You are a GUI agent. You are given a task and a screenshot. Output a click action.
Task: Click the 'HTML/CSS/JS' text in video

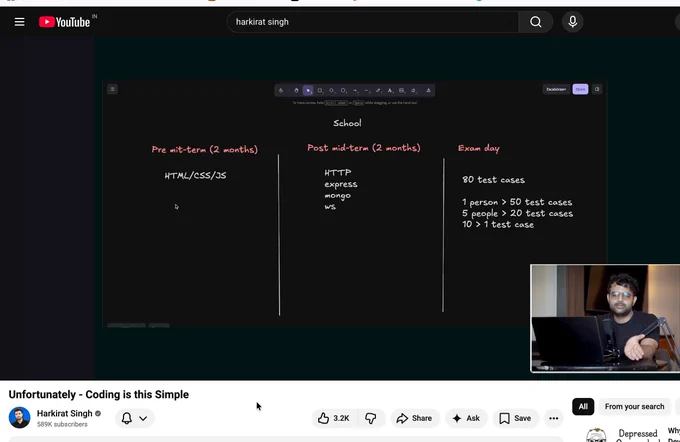pos(195,175)
